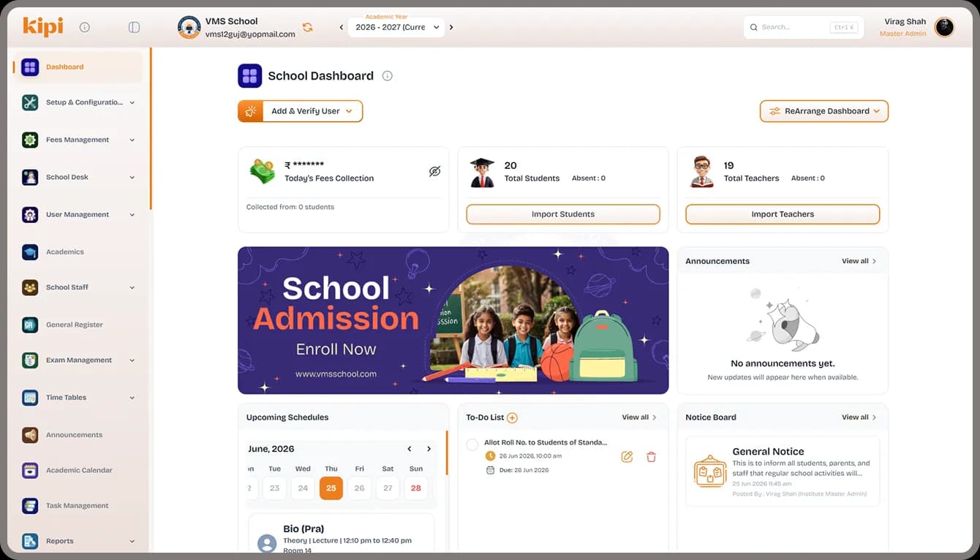The width and height of the screenshot is (980, 560).
Task: Select Dashboard in sidebar menu
Action: coord(78,67)
